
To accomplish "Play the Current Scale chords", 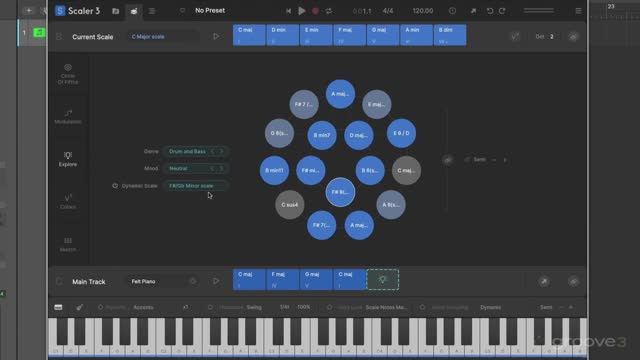I will point(216,37).
